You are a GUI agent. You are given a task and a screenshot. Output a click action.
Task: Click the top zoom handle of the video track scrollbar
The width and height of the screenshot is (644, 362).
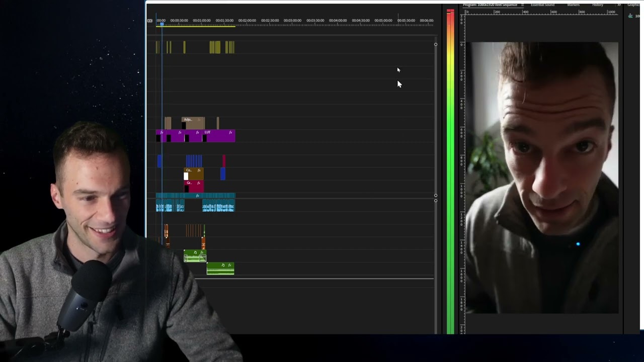click(436, 44)
